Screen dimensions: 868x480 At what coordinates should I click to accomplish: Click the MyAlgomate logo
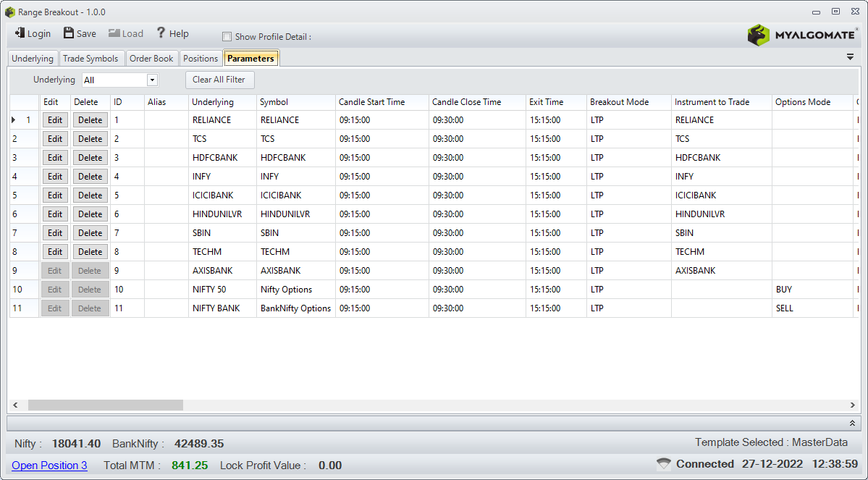[804, 35]
